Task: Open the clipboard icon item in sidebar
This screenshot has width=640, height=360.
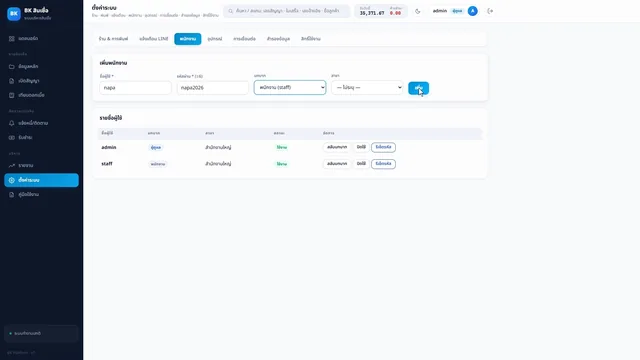Action: (11, 95)
